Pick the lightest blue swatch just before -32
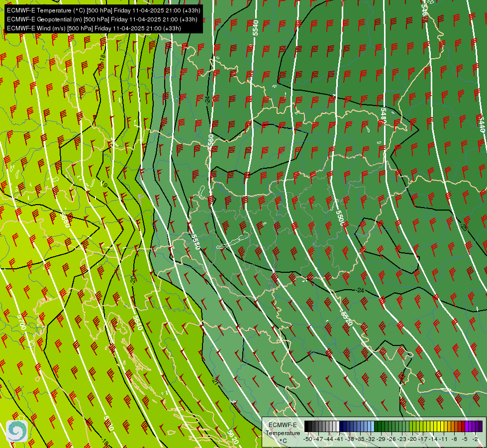Viewport: 487px width, 448px height. coord(373,426)
